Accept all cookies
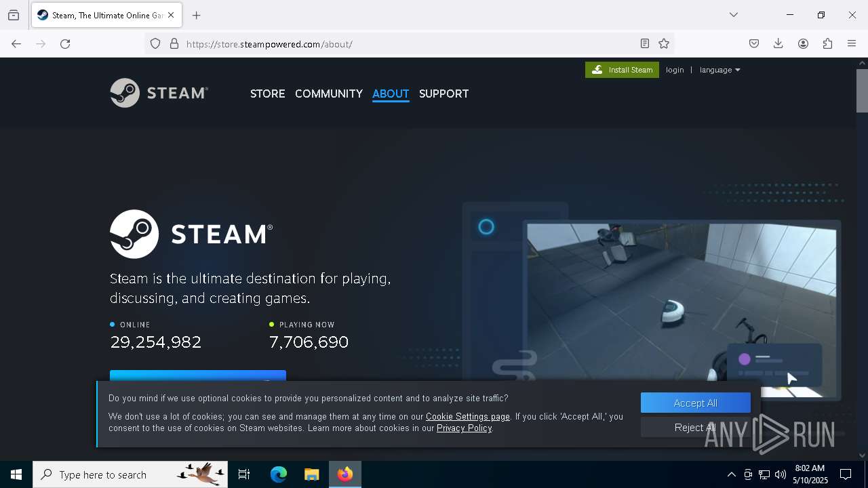This screenshot has height=488, width=868. pos(696,403)
